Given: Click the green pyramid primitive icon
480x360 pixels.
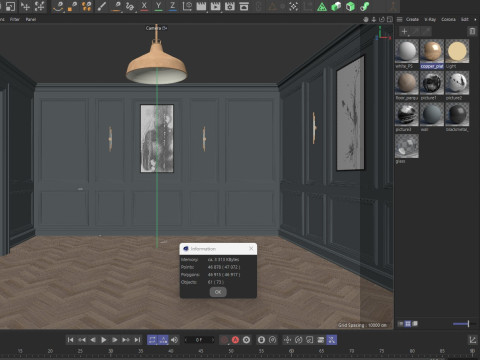Looking at the screenshot, I should point(322,6).
